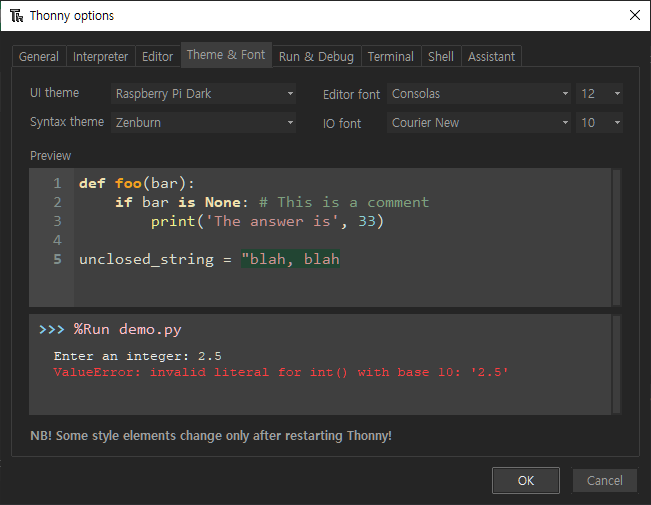Click the Thonny icon in title bar
Viewport: 651px width, 505px height.
click(16, 16)
